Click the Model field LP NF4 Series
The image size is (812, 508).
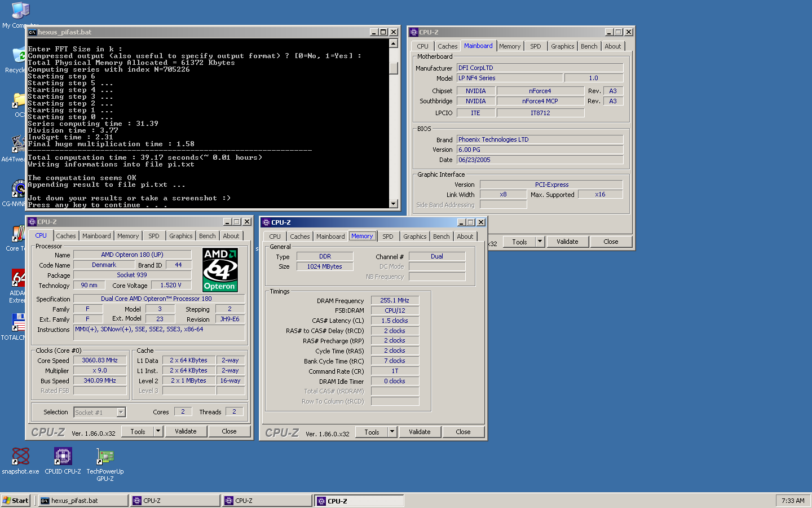510,78
